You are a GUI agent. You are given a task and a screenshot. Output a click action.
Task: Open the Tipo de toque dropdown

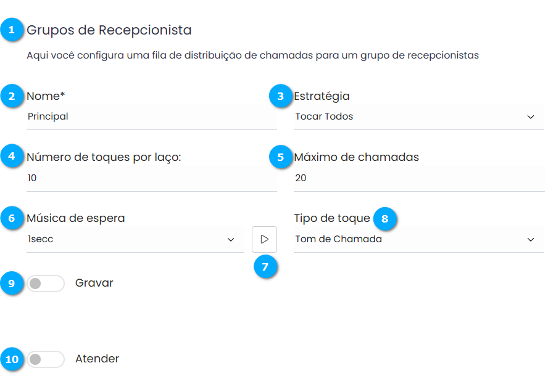pos(418,239)
